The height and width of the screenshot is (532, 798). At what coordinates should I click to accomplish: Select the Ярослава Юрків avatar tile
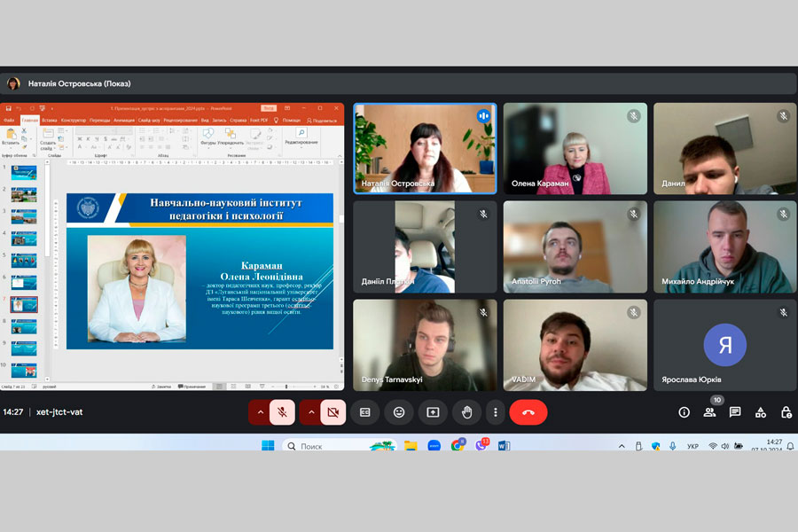tap(724, 345)
